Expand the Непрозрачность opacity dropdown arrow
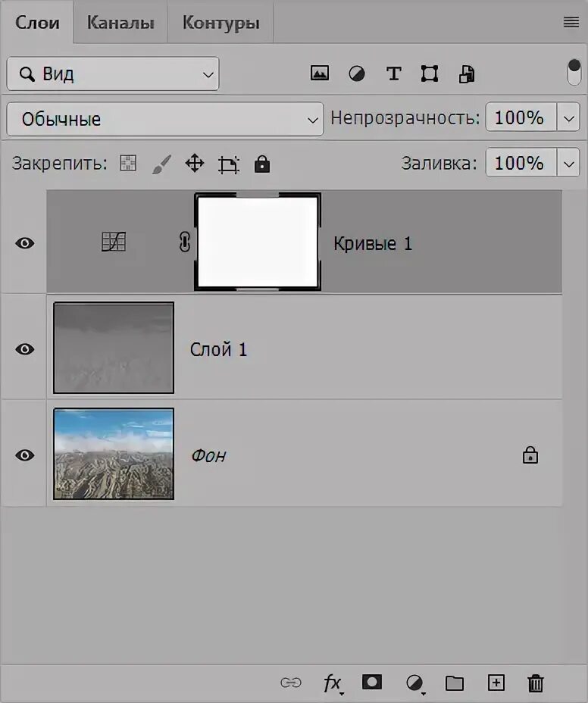Screen dimensions: 588x703 tap(569, 118)
